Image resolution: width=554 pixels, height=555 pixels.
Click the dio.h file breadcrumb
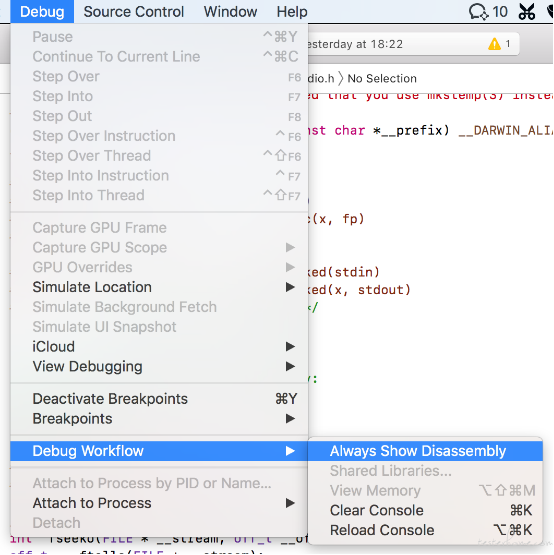pos(321,79)
